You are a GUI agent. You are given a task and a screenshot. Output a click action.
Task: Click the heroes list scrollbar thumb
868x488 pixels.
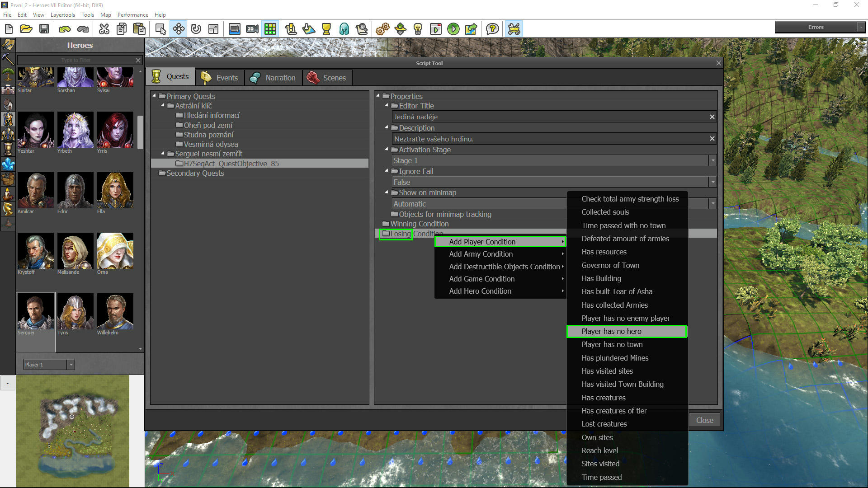click(x=140, y=132)
